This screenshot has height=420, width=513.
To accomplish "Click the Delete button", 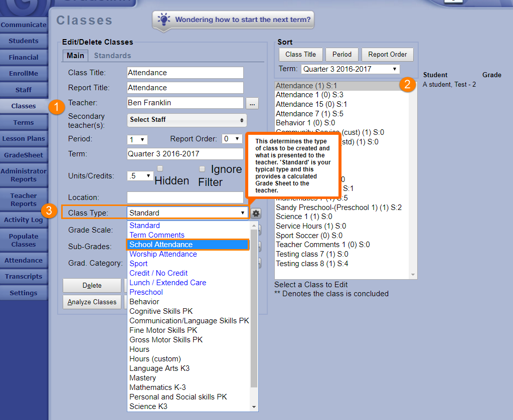I will pos(92,286).
